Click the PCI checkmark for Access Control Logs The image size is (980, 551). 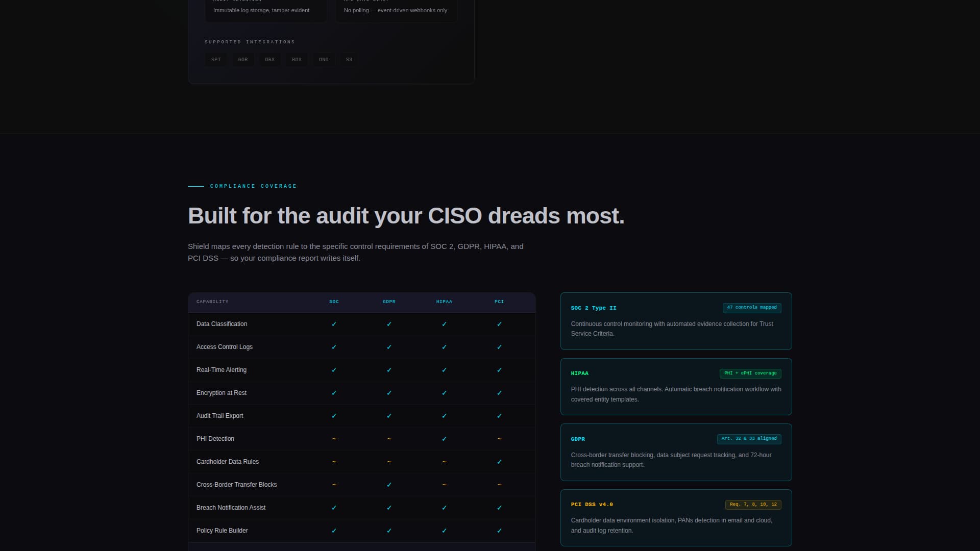[x=499, y=347]
